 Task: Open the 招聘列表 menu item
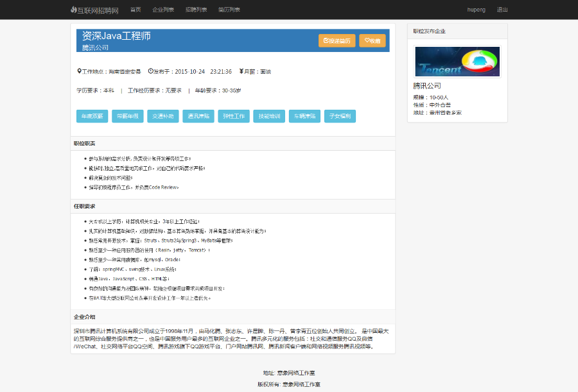(x=197, y=9)
